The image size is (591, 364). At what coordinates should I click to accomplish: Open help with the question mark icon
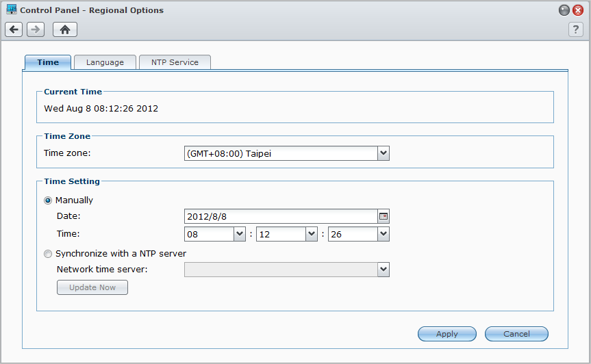(x=575, y=29)
